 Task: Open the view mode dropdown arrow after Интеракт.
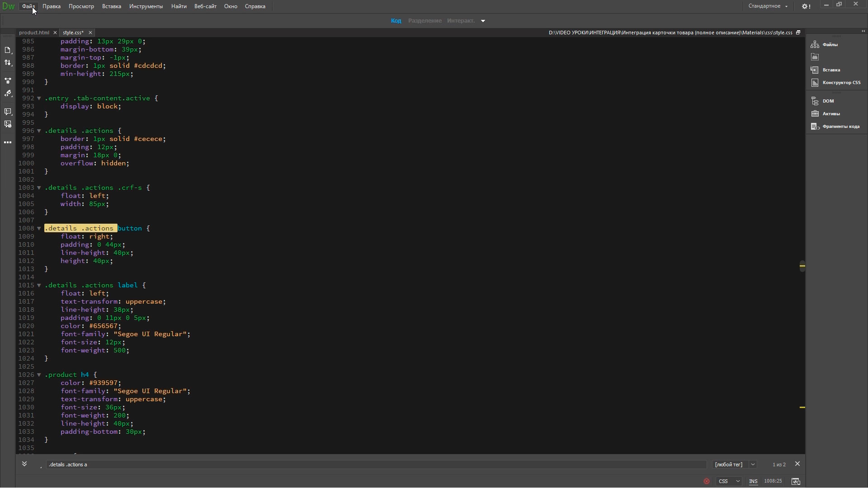[x=483, y=21]
